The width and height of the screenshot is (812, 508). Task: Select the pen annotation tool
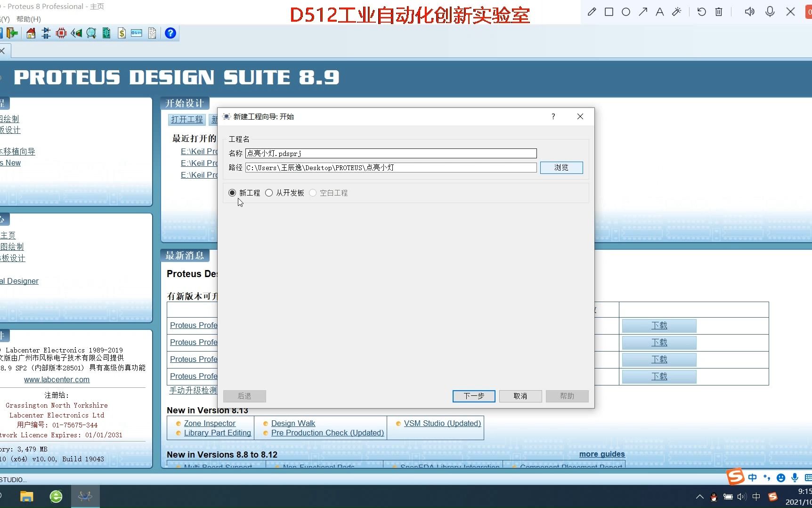pos(592,12)
